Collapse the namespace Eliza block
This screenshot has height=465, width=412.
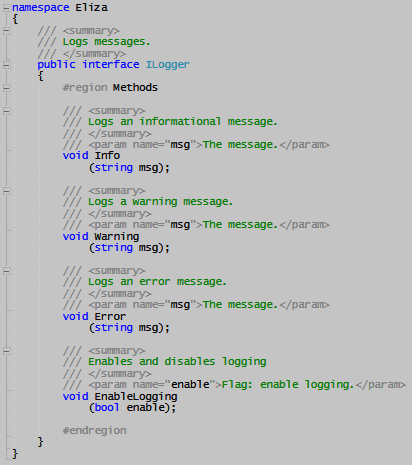(x=6, y=8)
